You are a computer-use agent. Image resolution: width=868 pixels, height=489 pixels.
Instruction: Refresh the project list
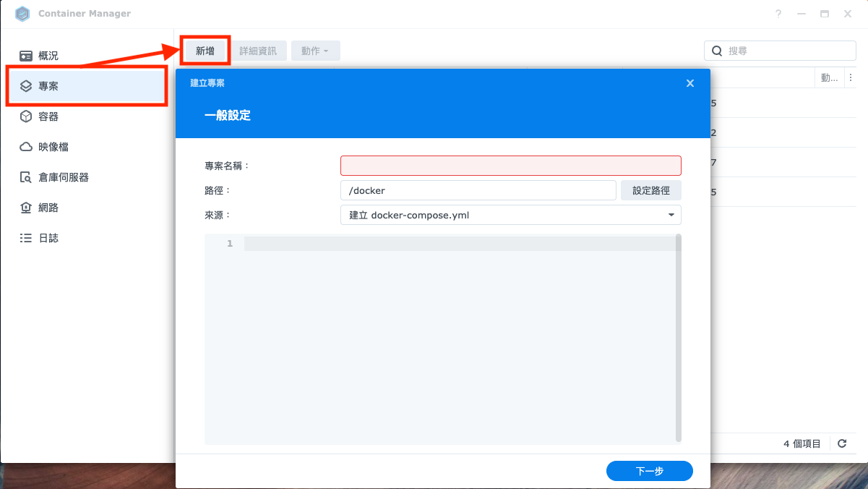click(x=841, y=443)
